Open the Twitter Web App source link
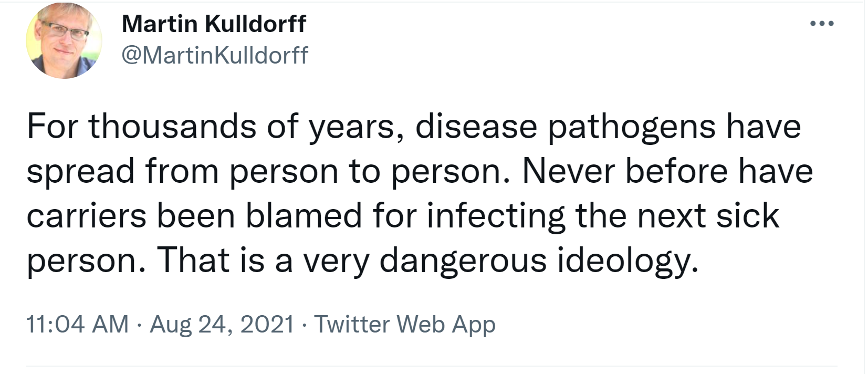This screenshot has width=868, height=374. point(404,324)
